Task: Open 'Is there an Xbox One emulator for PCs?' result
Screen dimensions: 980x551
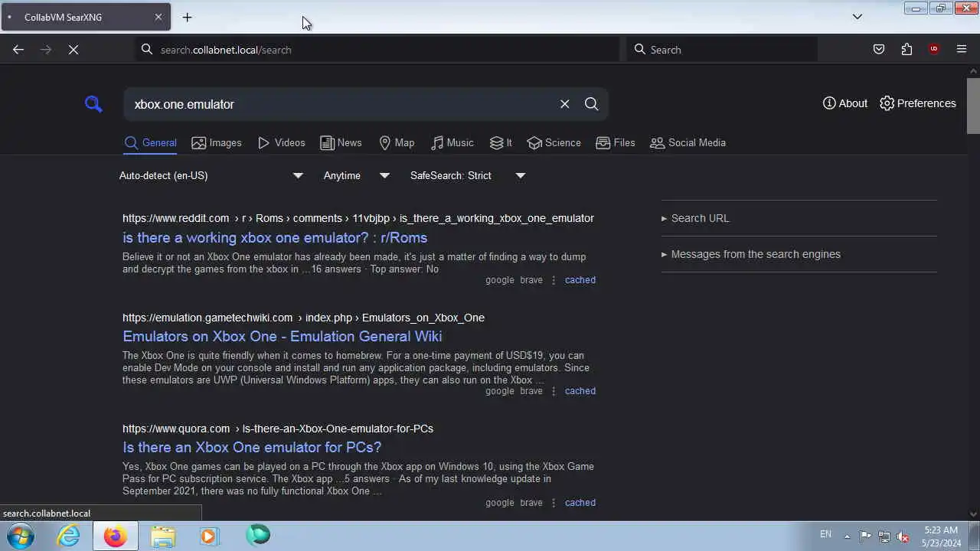Action: point(252,448)
